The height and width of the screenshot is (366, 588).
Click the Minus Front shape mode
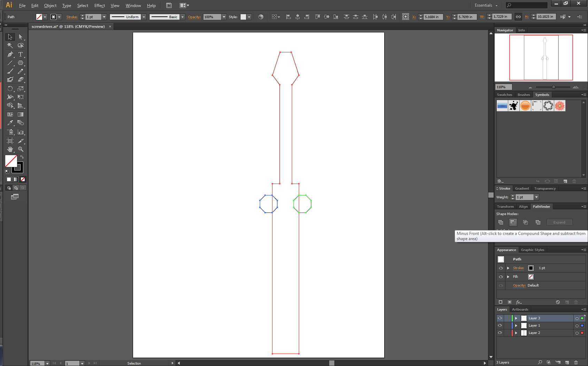click(x=512, y=222)
